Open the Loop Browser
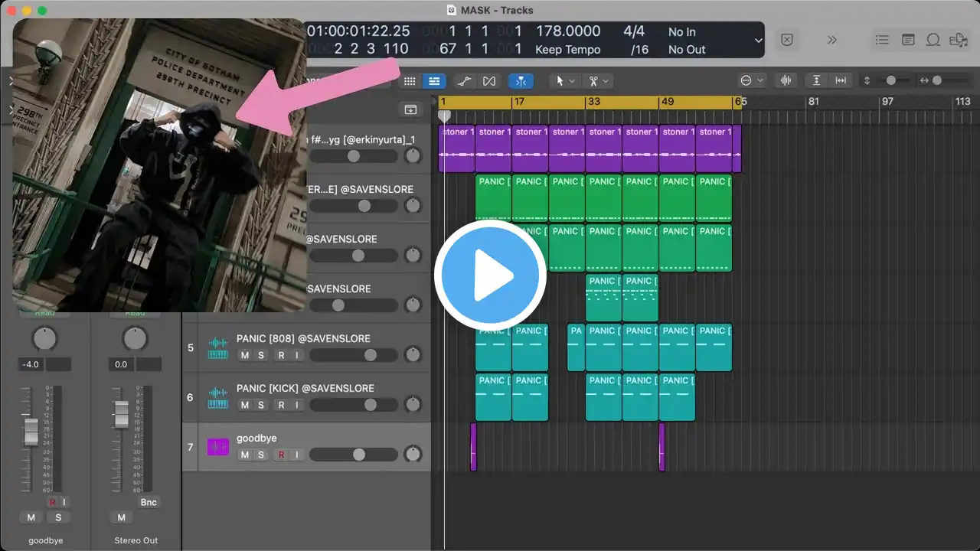This screenshot has width=980, height=551. (x=933, y=40)
